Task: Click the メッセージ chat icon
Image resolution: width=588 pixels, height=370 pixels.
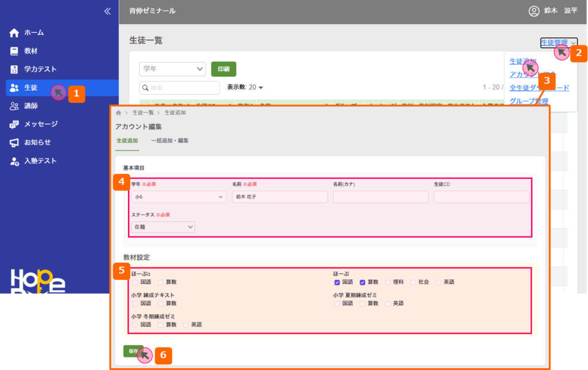Action: point(14,124)
